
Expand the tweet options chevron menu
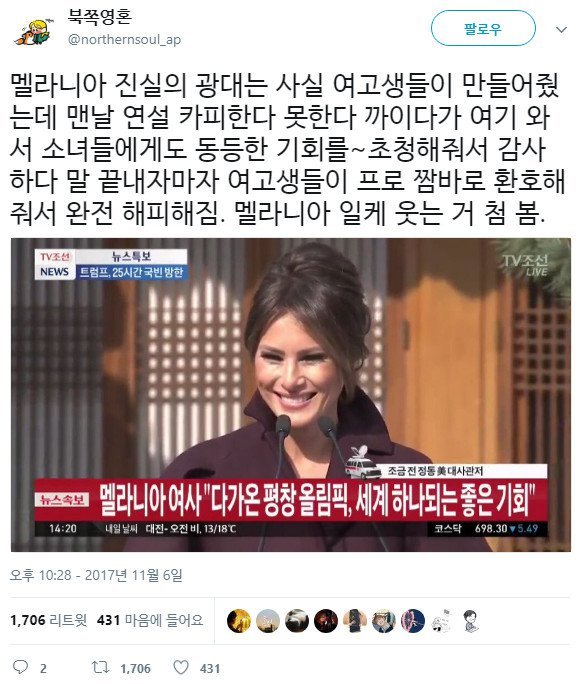(561, 30)
